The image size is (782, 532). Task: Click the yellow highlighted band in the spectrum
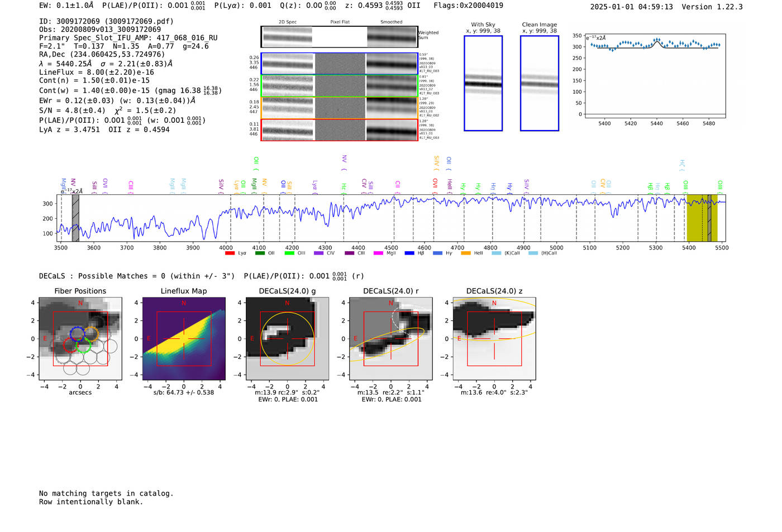702,218
